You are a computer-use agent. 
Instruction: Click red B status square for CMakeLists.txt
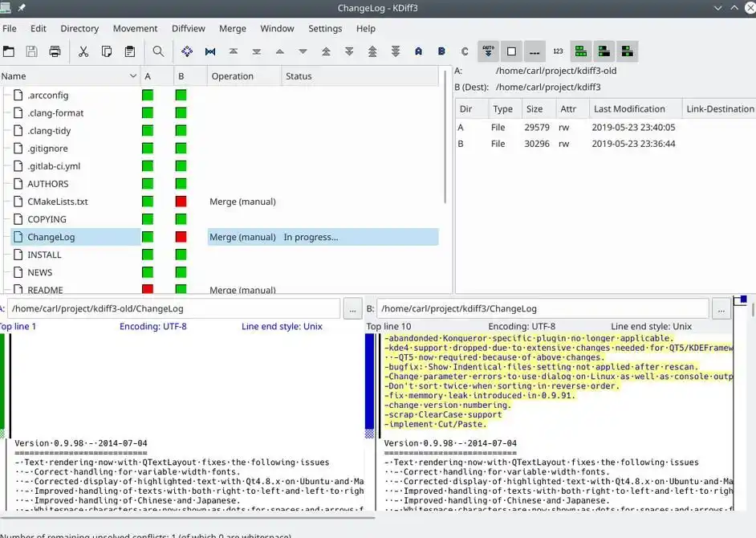(181, 202)
